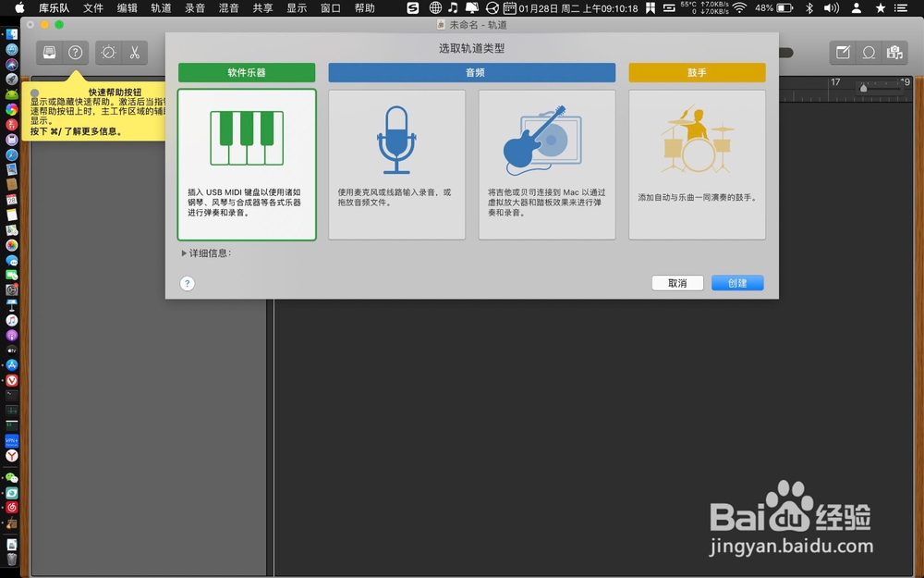Switch to the 音频 track type tab
924x578 pixels.
click(474, 72)
